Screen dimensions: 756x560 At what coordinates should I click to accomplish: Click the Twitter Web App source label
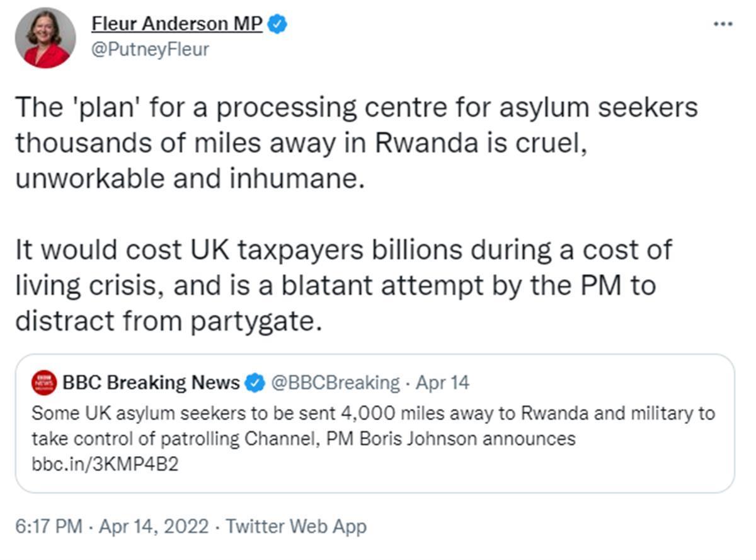296,526
